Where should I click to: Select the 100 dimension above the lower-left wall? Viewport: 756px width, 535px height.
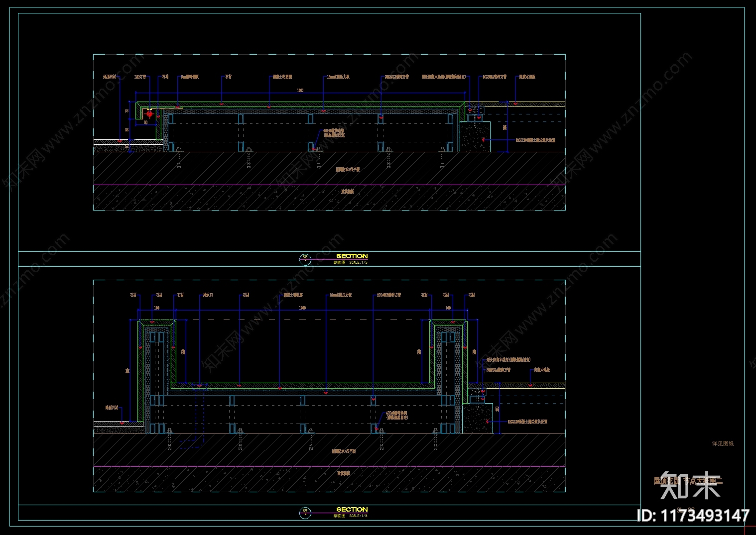tap(156, 308)
